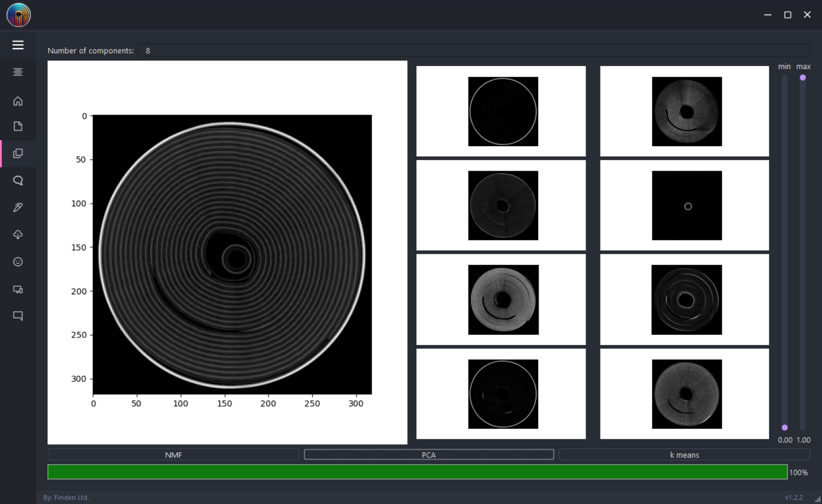Open the round speech bubble icon
The height and width of the screenshot is (504, 822).
point(18,180)
